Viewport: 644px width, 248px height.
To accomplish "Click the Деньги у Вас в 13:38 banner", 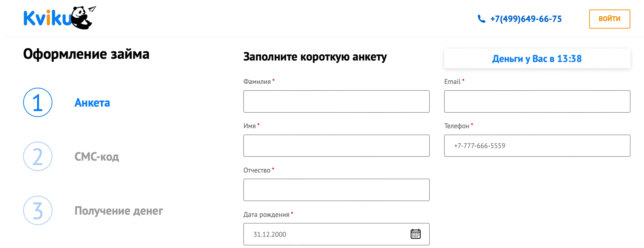I will point(537,58).
